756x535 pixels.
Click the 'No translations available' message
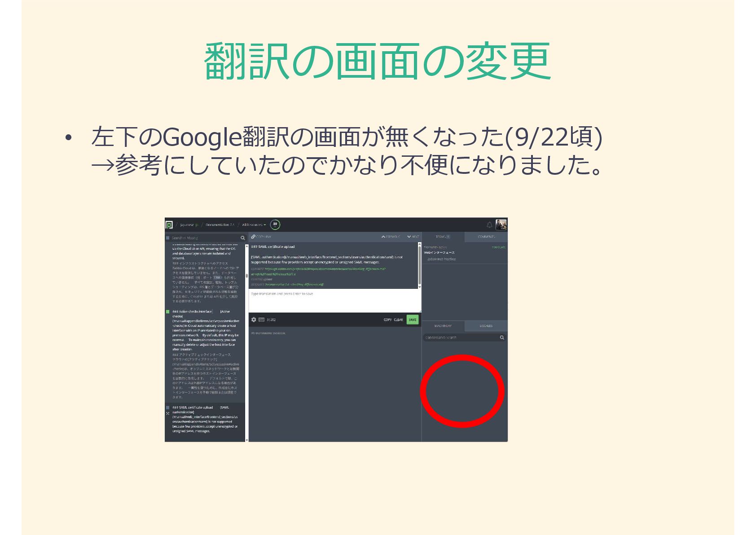(x=268, y=333)
